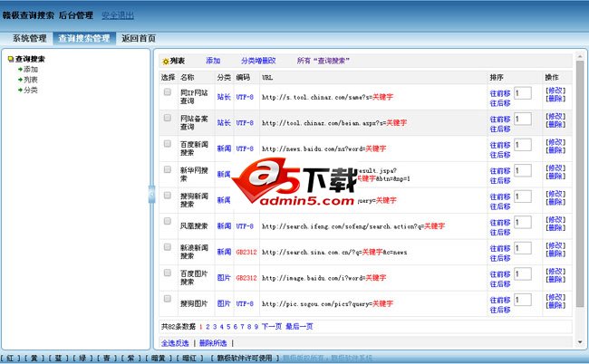
Task: Edit the 网站备案查询 entry via 修改
Action: click(555, 116)
